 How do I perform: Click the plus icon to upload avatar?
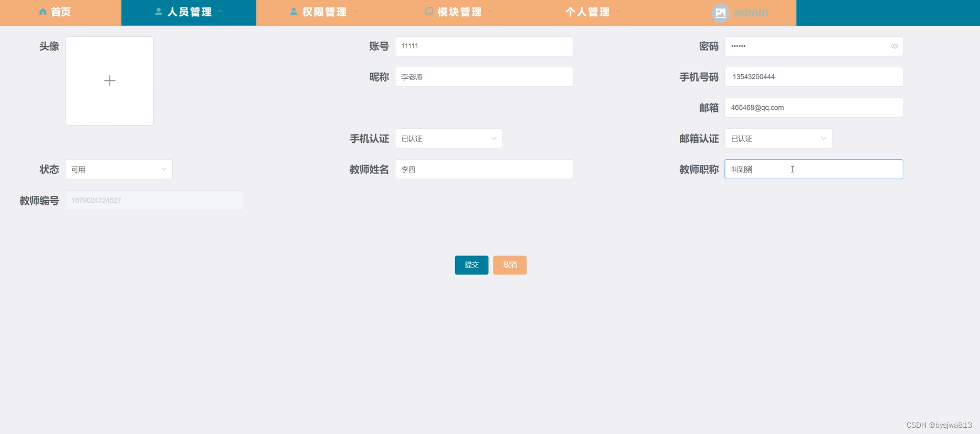pyautogui.click(x=109, y=81)
